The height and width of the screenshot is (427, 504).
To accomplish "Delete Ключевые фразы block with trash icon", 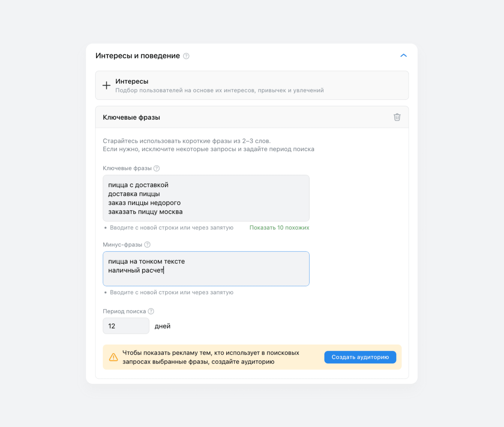I will [397, 117].
